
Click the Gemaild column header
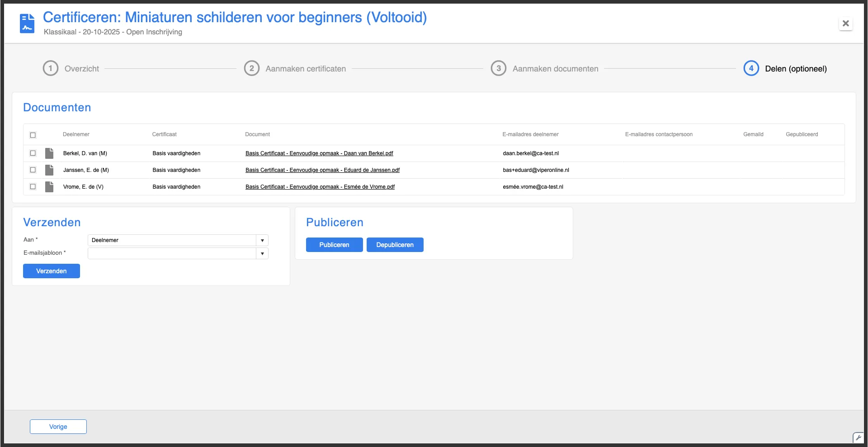(x=753, y=134)
